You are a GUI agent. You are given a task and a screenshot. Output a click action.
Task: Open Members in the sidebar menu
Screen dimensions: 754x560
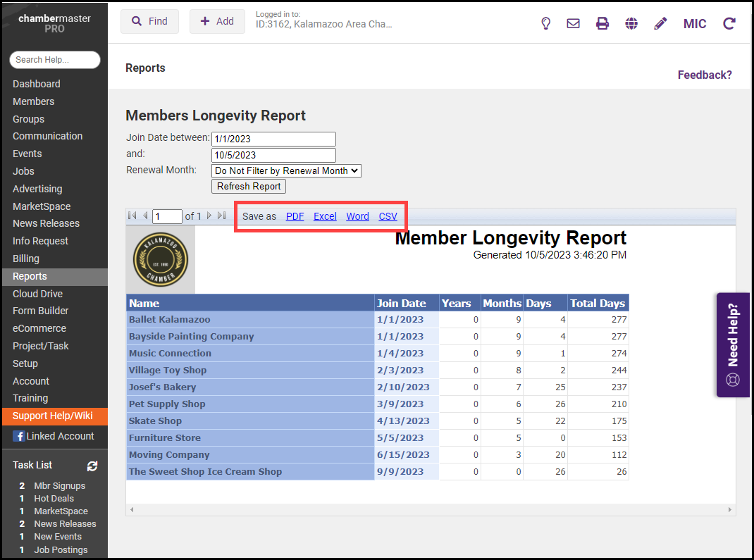click(x=33, y=101)
